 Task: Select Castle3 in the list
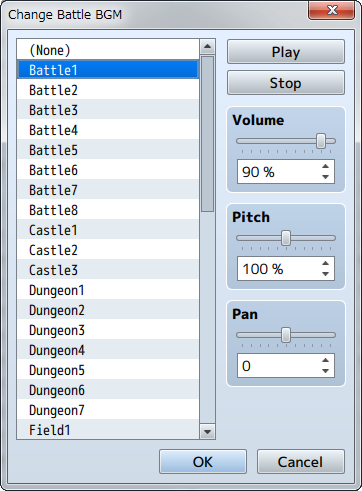[x=108, y=270]
